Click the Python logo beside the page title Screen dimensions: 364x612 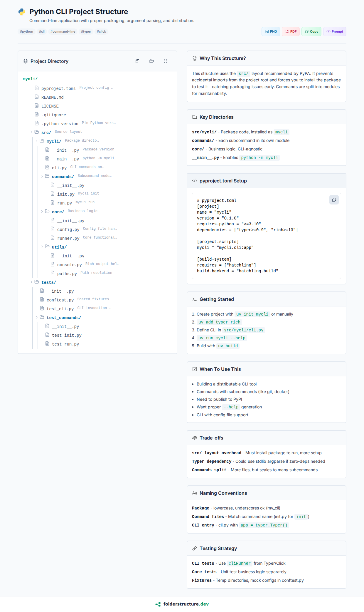click(22, 12)
